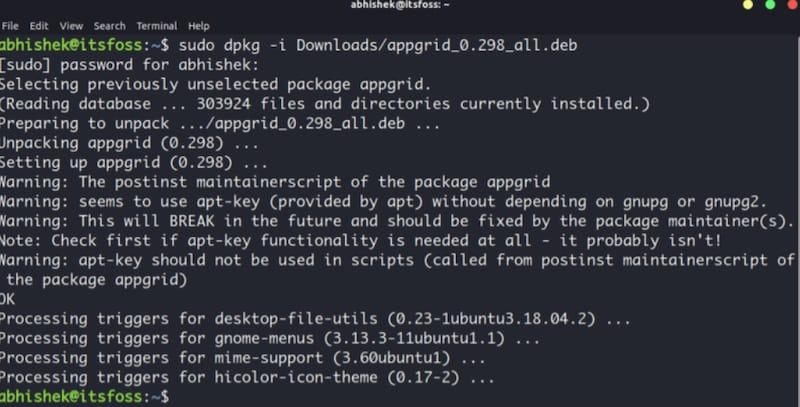Open the Help menu

[198, 26]
